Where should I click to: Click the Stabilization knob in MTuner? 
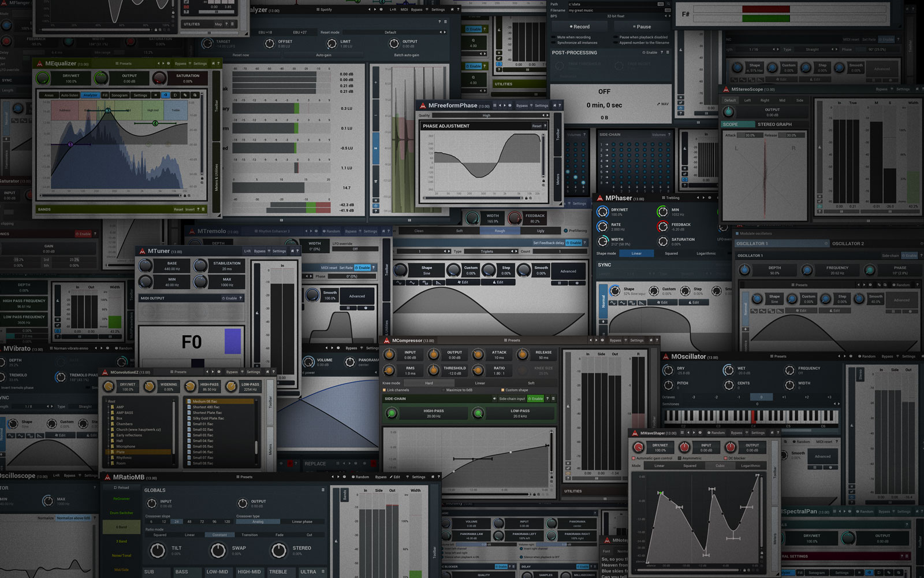[x=200, y=266]
